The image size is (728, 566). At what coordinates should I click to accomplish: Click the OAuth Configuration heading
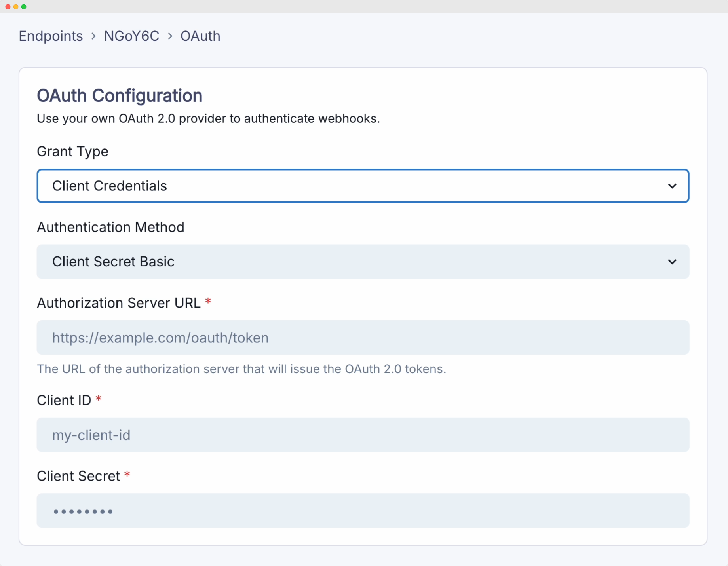120,95
